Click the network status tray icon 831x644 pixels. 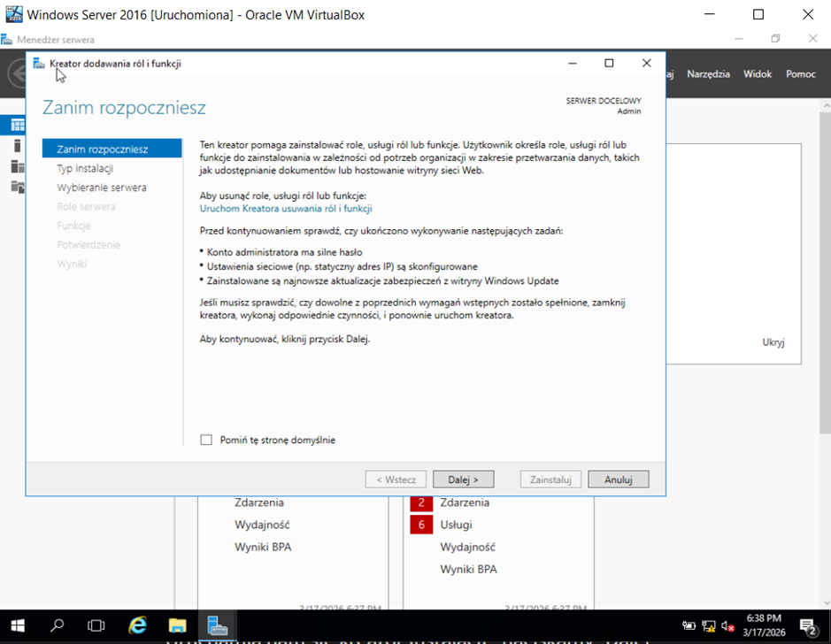(708, 625)
